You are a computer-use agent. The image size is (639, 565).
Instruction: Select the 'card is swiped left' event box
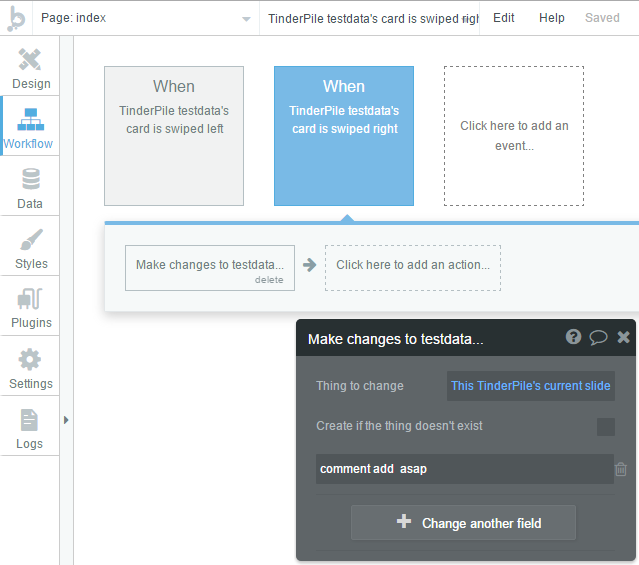[x=174, y=136]
